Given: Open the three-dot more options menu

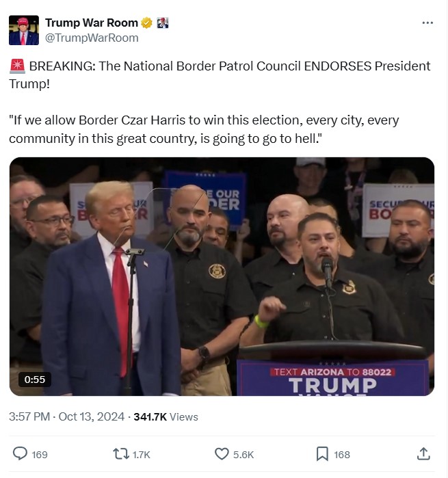Looking at the screenshot, I should click(x=427, y=23).
